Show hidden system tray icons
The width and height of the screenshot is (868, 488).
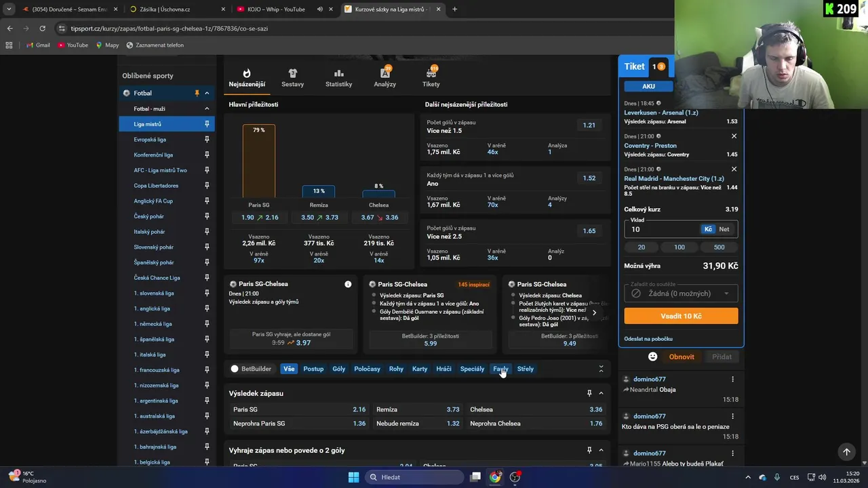coord(748,477)
